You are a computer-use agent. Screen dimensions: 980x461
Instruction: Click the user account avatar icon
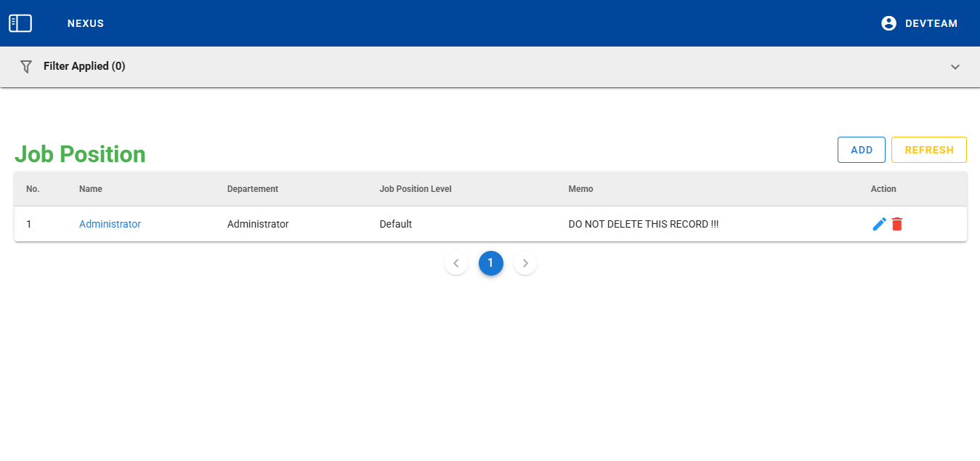coord(888,23)
